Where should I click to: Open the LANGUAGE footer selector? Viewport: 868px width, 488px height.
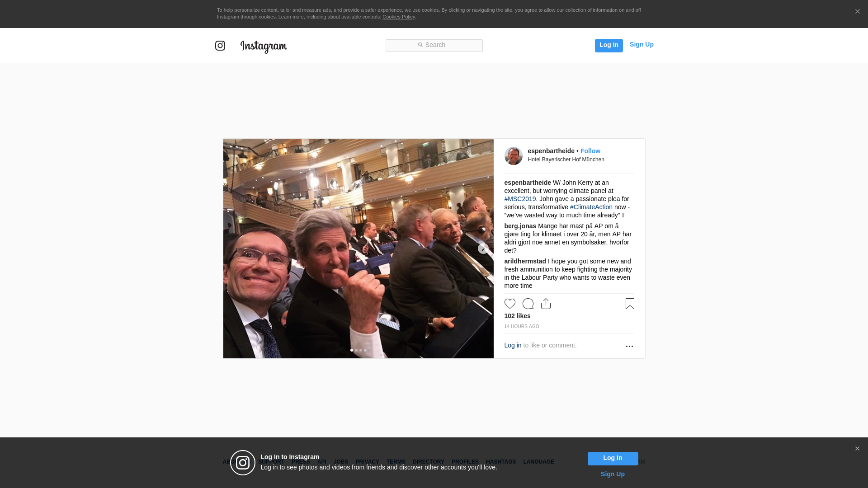coord(539,462)
